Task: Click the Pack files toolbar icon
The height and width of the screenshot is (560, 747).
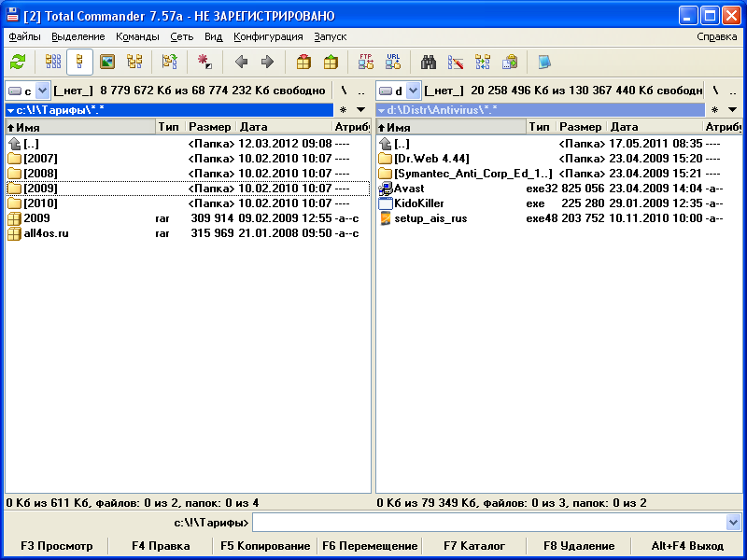Action: point(303,62)
